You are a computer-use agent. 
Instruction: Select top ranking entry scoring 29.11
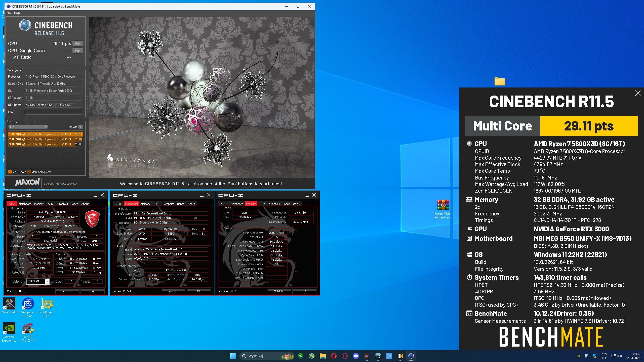[x=46, y=134]
